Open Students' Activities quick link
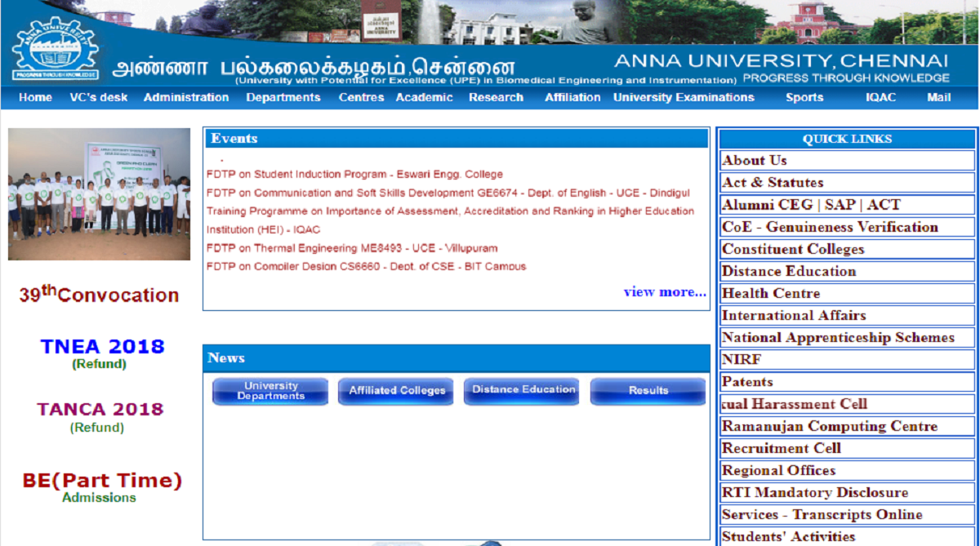This screenshot has width=980, height=546. point(789,535)
